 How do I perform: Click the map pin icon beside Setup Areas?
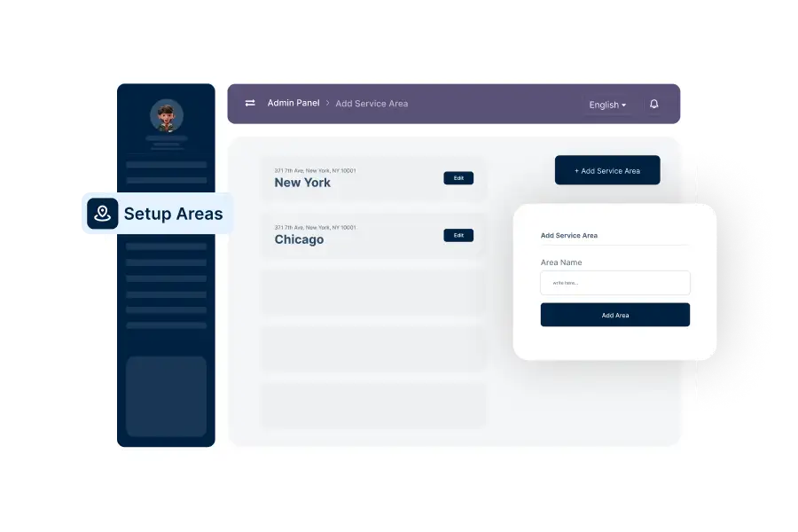(103, 214)
